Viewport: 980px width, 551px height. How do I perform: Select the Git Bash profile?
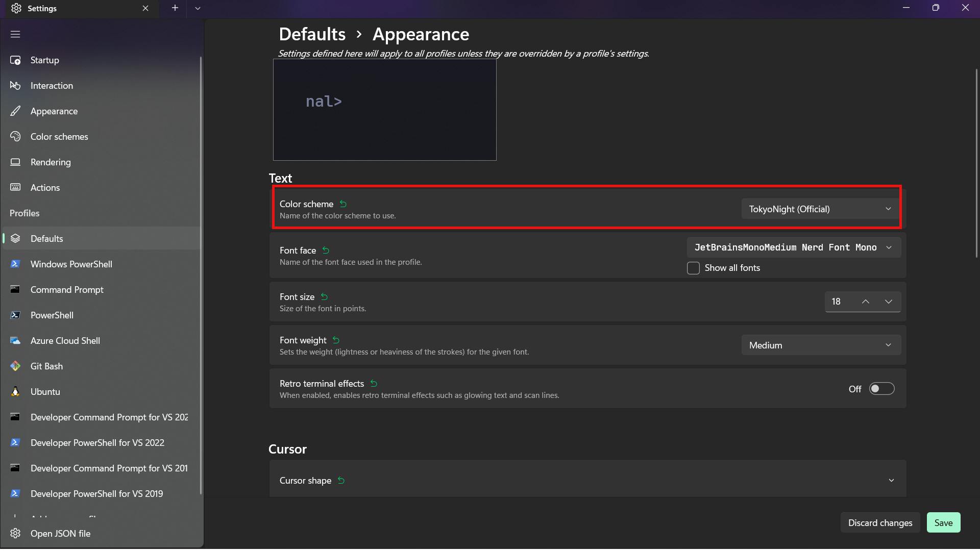[x=46, y=366]
